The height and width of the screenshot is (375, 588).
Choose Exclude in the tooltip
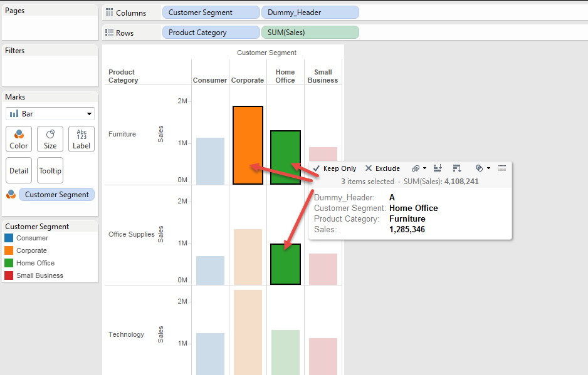[x=382, y=168]
